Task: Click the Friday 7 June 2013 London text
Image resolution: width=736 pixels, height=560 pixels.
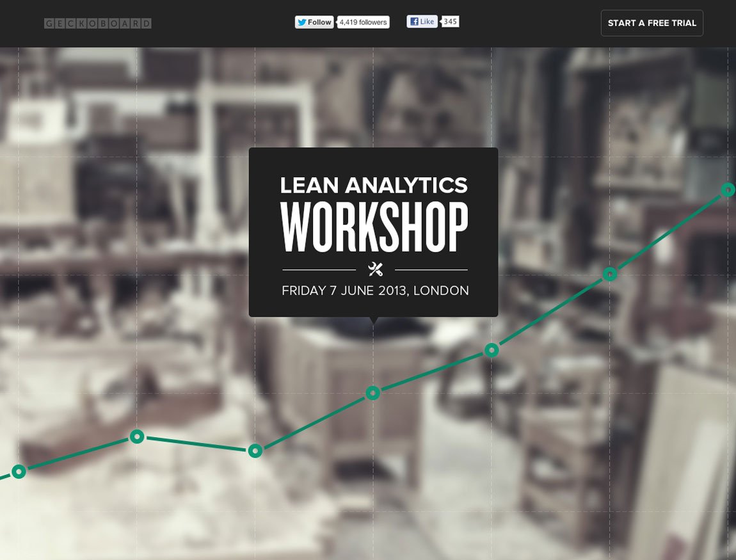Action: click(374, 290)
